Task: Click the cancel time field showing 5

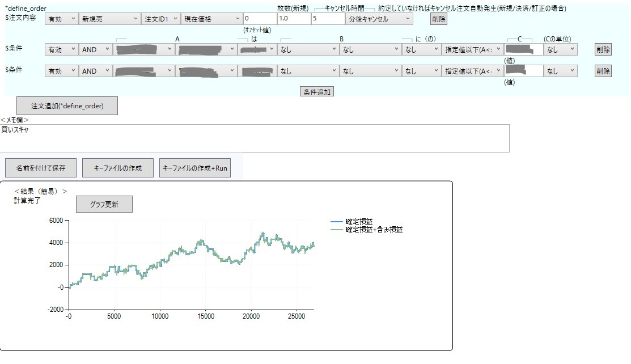Action: [328, 19]
